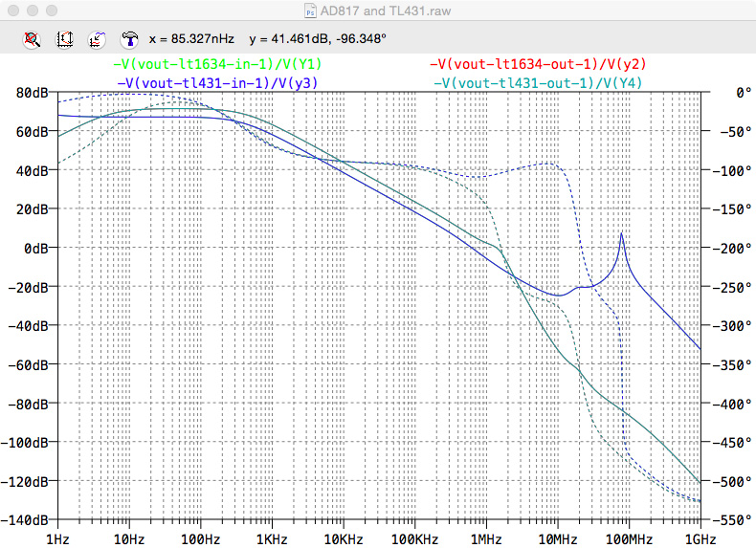Click the 10MHz frequency axis label

click(x=557, y=538)
